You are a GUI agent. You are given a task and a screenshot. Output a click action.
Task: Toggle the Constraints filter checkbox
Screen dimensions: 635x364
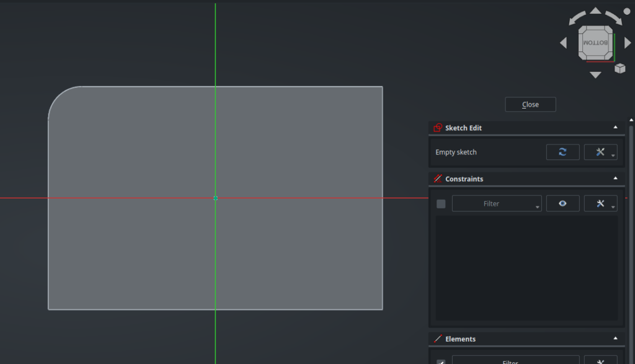click(441, 203)
